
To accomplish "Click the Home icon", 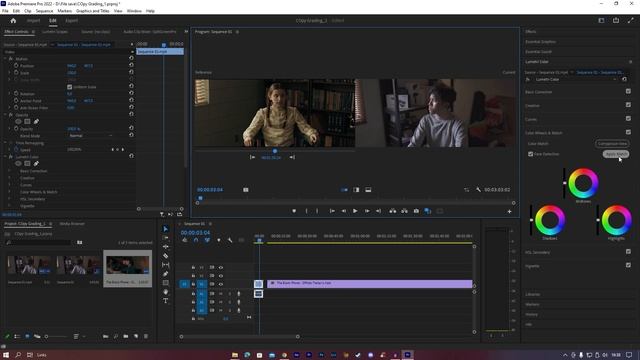I will pos(13,21).
